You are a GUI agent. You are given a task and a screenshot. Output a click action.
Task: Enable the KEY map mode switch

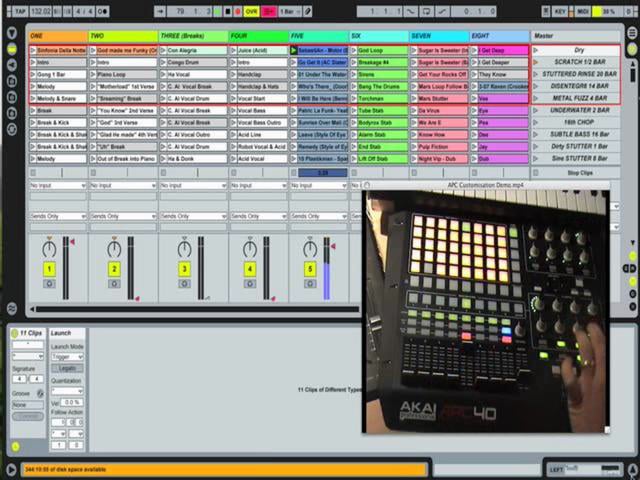pos(560,11)
